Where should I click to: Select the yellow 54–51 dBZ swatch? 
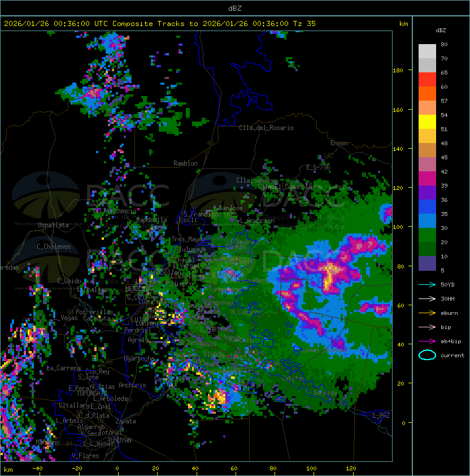(x=427, y=122)
